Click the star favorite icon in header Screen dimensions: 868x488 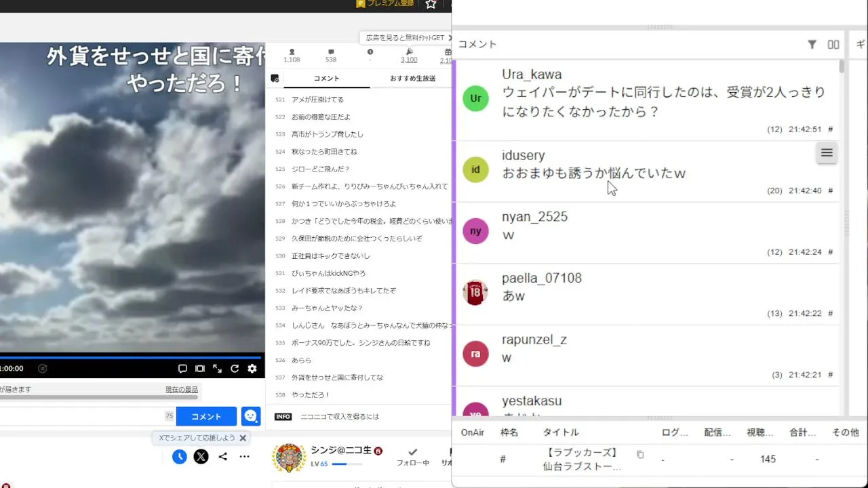pyautogui.click(x=431, y=4)
